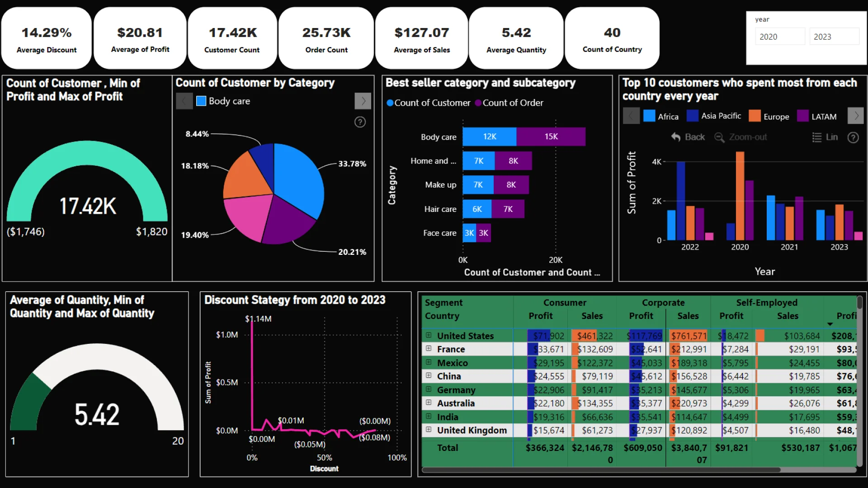Go to previous legend page in category pie chart
The image size is (868, 488).
[x=184, y=101]
